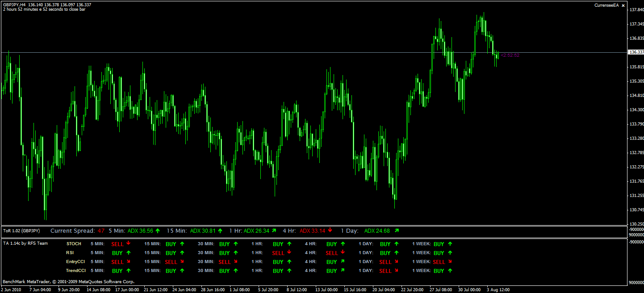Click the 130.745 price axis label
Image resolution: width=644 pixels, height=293 pixels.
[636, 209]
